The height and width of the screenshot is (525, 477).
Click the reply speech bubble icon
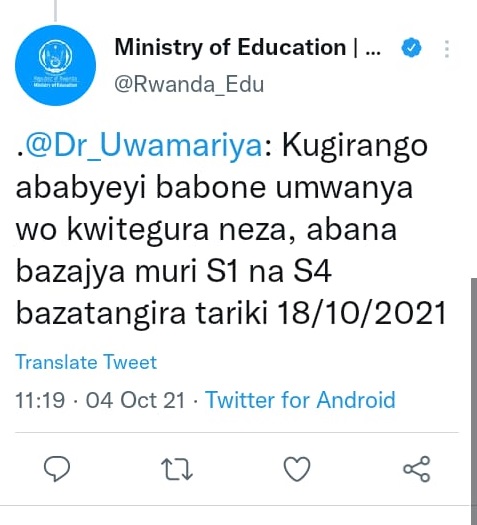click(57, 468)
